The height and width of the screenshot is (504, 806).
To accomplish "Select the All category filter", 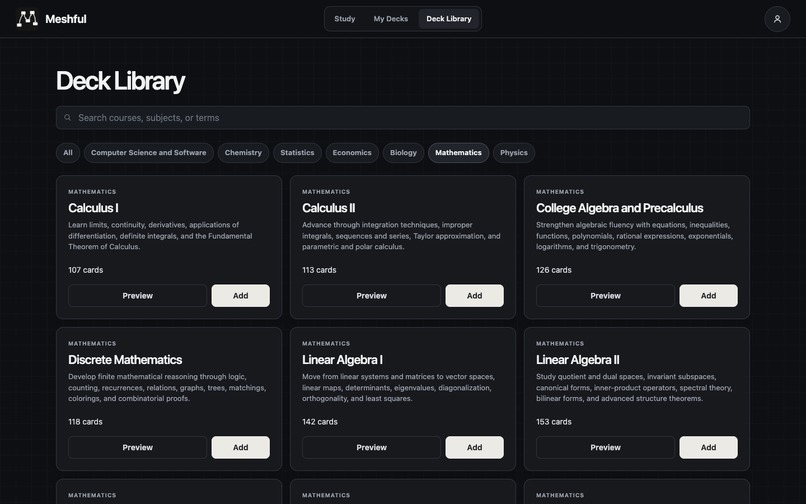I will pyautogui.click(x=68, y=153).
